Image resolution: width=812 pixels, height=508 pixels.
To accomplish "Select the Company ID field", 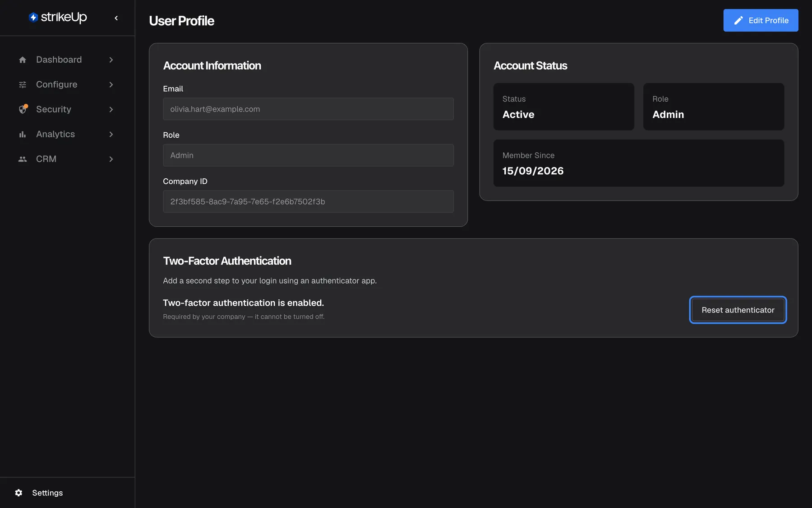I will 308,201.
